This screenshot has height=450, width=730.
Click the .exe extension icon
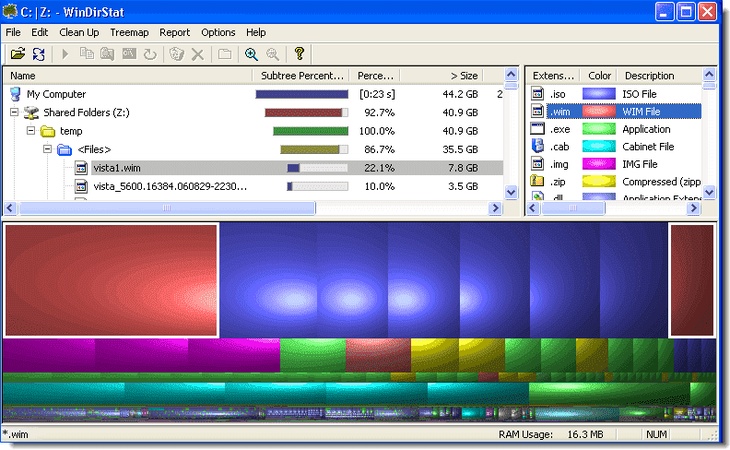538,129
